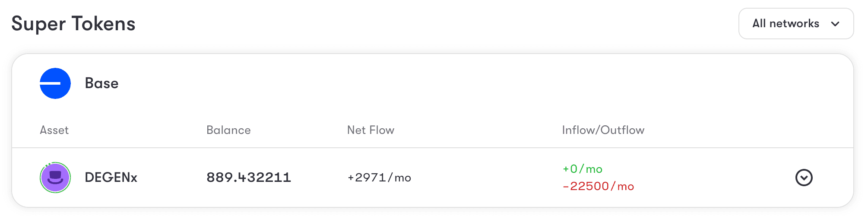The width and height of the screenshot is (868, 216).
Task: Click the white bar inside the Base logo
Action: (x=50, y=83)
